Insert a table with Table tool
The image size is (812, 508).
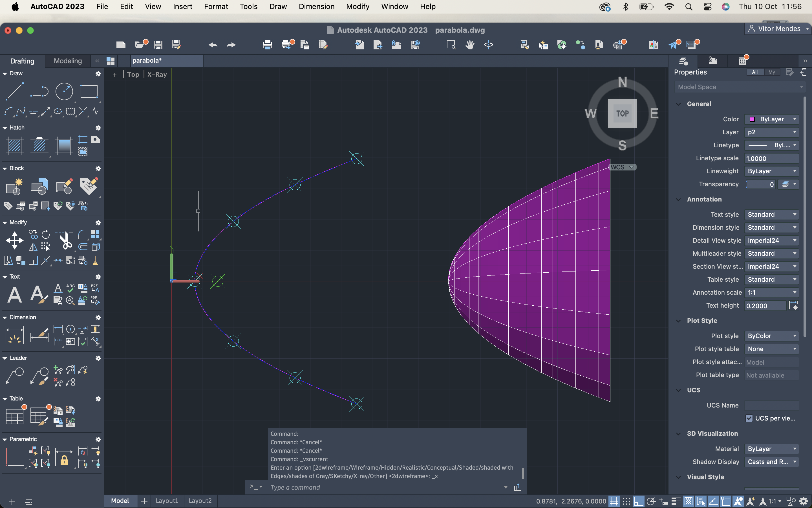point(14,417)
